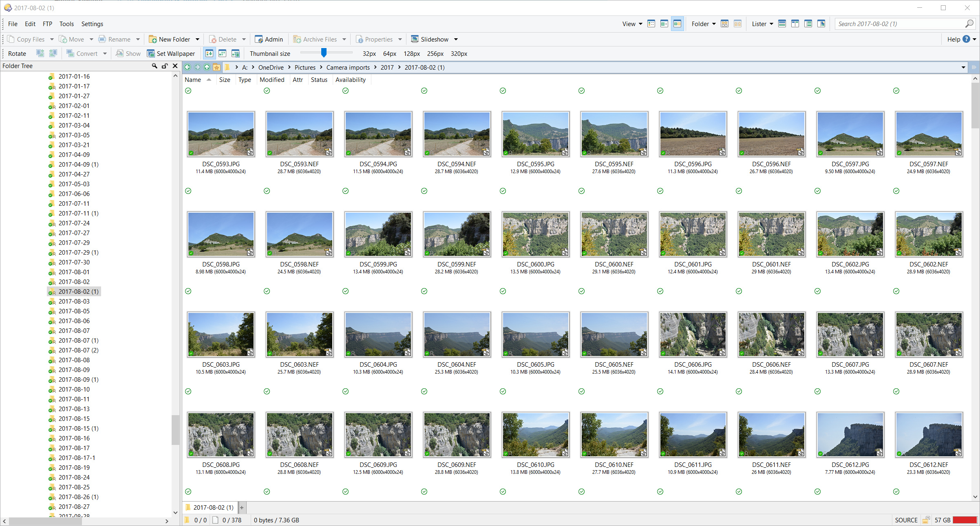This screenshot has height=526, width=980.
Task: Select the 2017-08-02 (1) folder tab
Action: tap(210, 508)
